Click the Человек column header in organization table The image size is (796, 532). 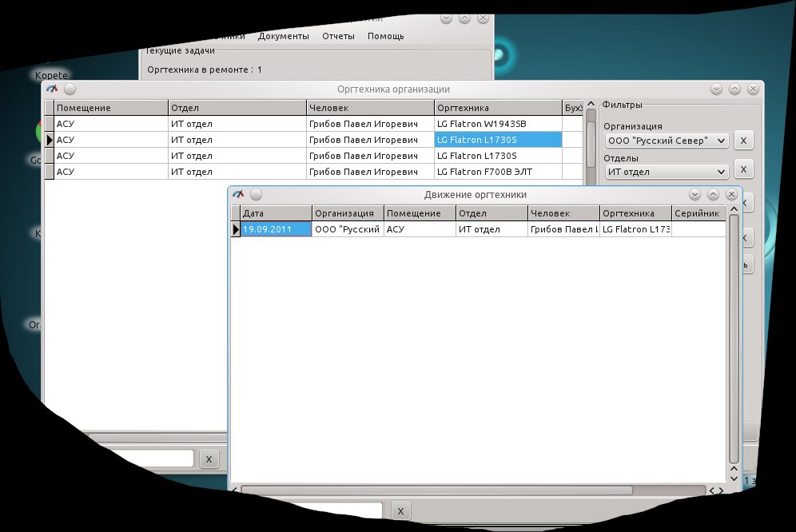click(x=370, y=108)
